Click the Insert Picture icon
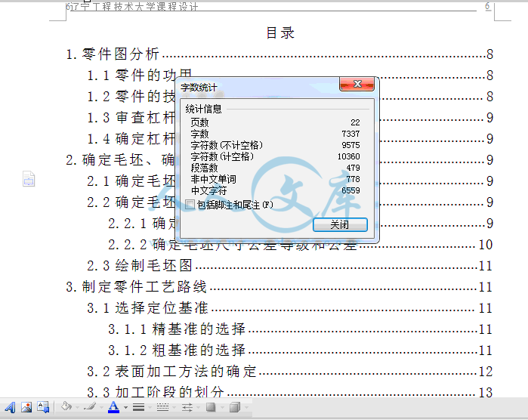The height and width of the screenshot is (420, 528). click(x=26, y=407)
